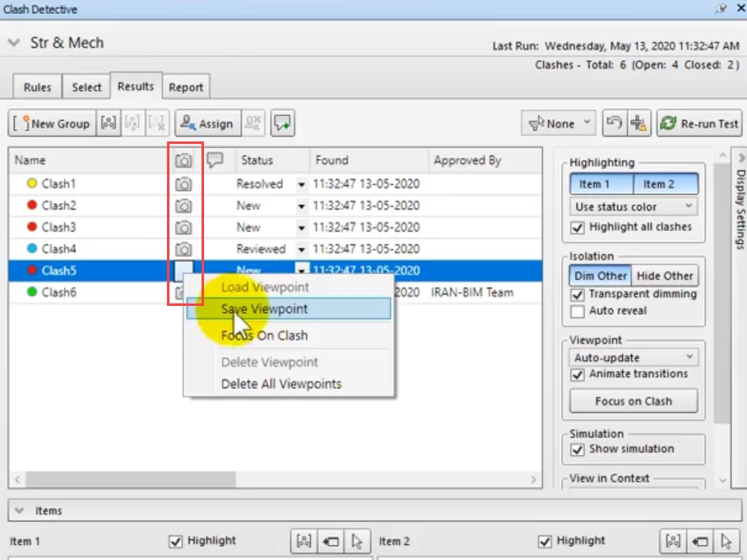Image resolution: width=747 pixels, height=560 pixels.
Task: Click the Group Selected Clashes icon
Action: tap(109, 123)
